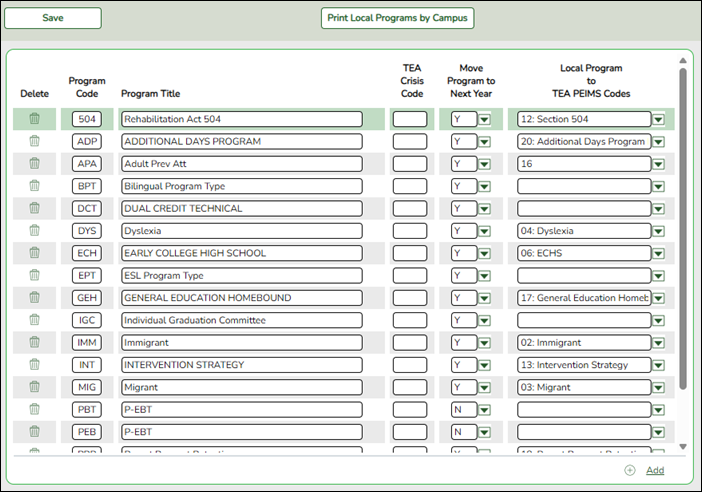Click the Add link
This screenshot has width=702, height=492.
654,470
